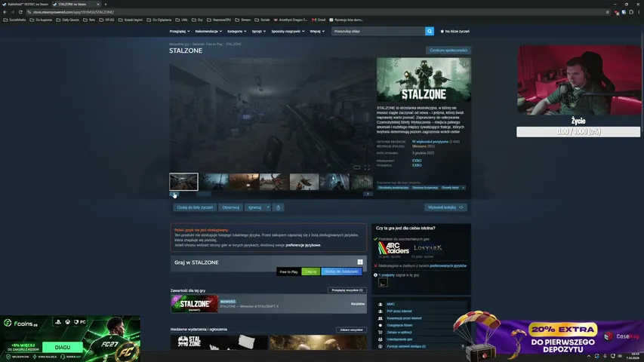Click into the Przeszukaj sklep search field
The width and height of the screenshot is (644, 362).
pyautogui.click(x=378, y=31)
